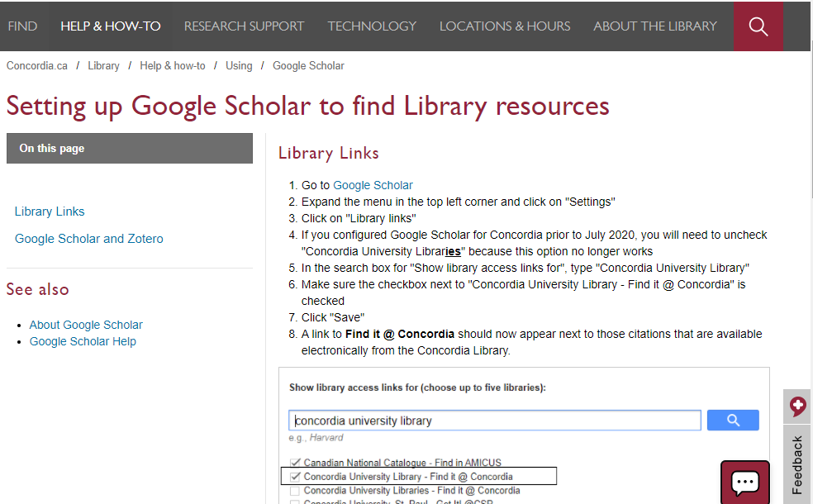Go to Help & how-to breadcrumb
The height and width of the screenshot is (504, 813).
click(x=172, y=66)
